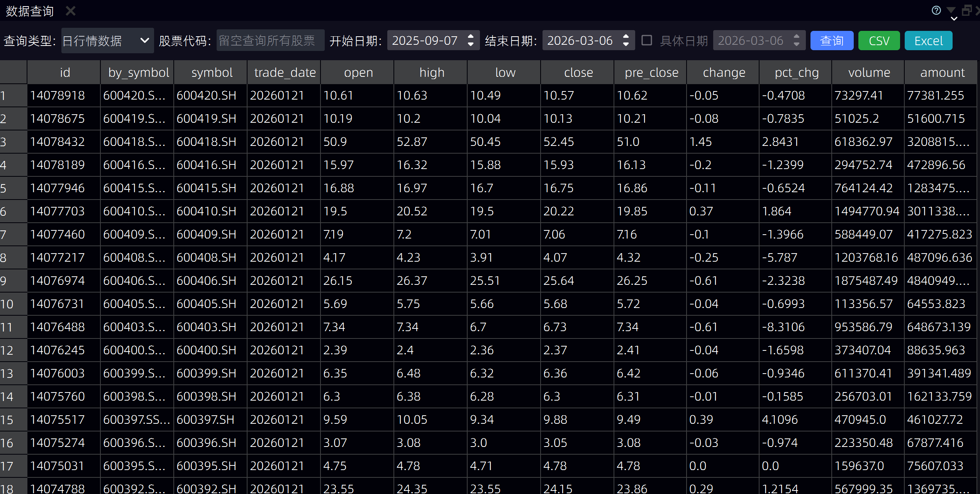This screenshot has height=494, width=980.
Task: Decrement the start date down arrow
Action: coord(470,44)
